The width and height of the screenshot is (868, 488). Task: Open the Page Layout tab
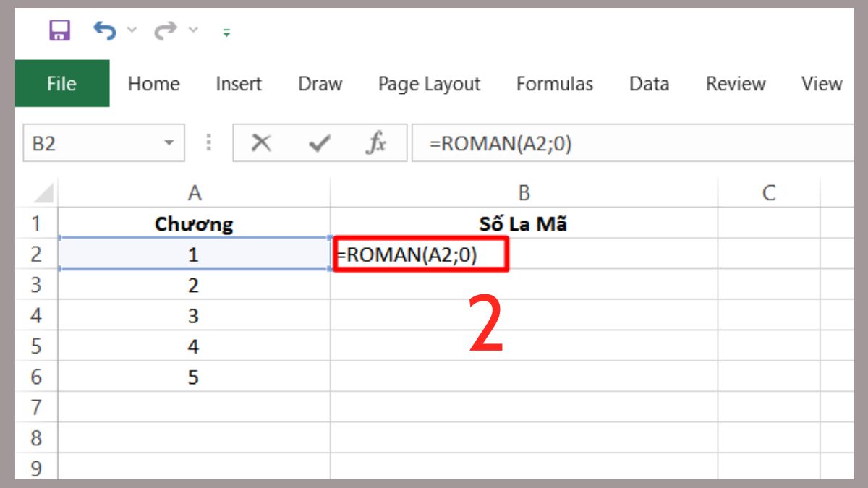[430, 84]
